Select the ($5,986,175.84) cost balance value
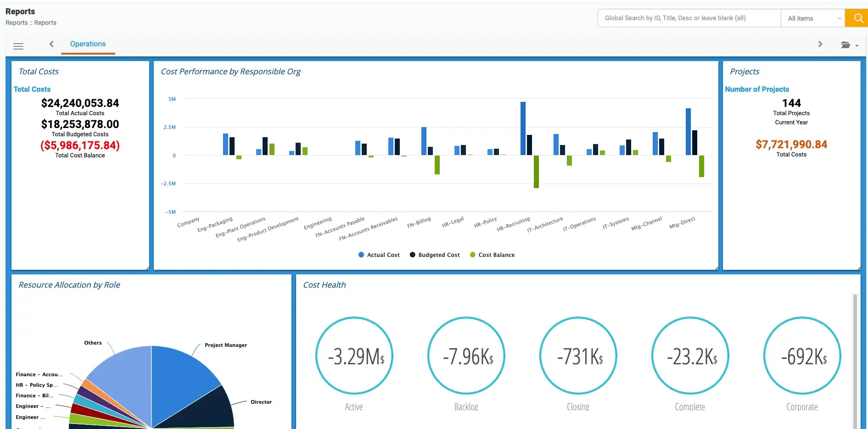 pos(80,145)
